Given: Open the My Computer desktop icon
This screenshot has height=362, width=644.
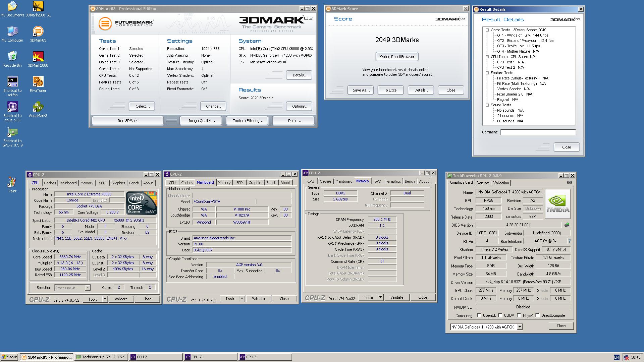Looking at the screenshot, I should click(x=12, y=34).
